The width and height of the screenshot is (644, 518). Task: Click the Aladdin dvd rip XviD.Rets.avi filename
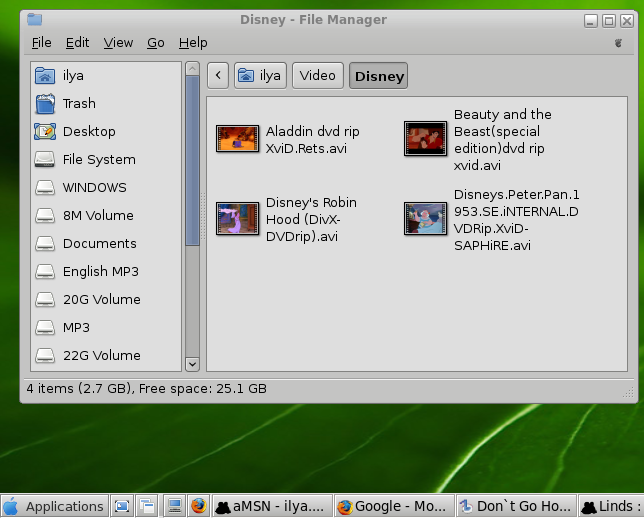(312, 139)
